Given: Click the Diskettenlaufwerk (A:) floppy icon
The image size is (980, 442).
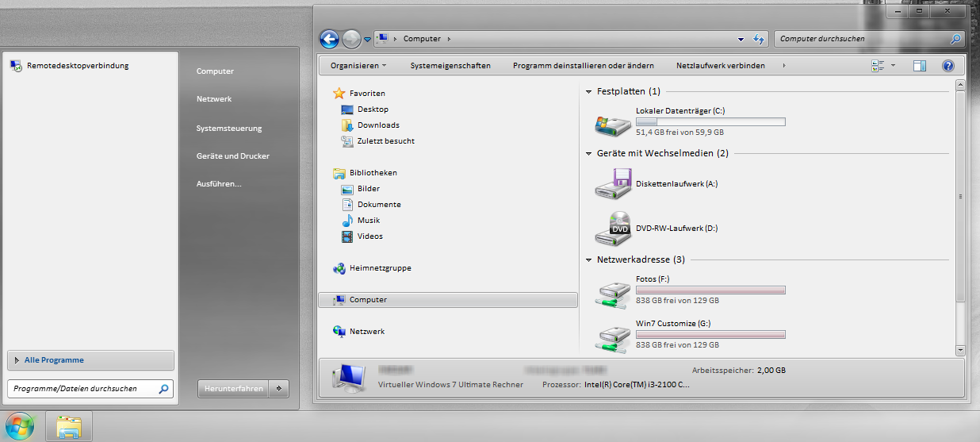Looking at the screenshot, I should tap(613, 183).
